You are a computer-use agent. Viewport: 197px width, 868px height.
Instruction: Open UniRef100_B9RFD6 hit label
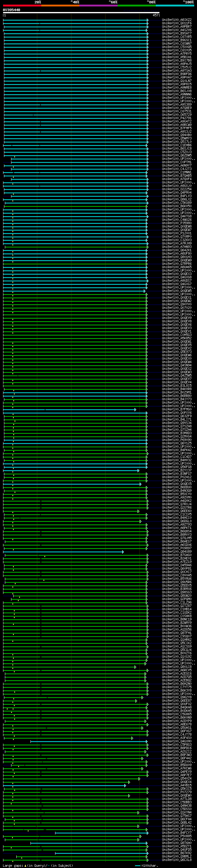coord(177,74)
